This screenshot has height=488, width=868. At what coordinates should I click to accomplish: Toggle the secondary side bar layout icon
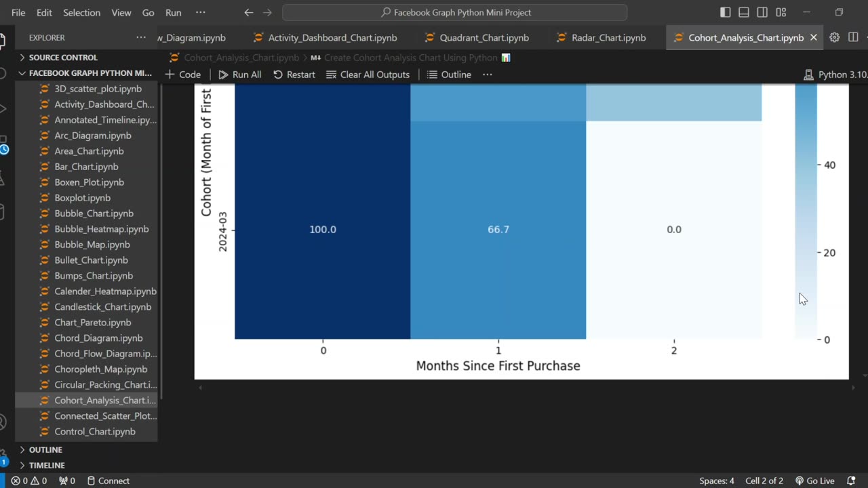pos(762,12)
